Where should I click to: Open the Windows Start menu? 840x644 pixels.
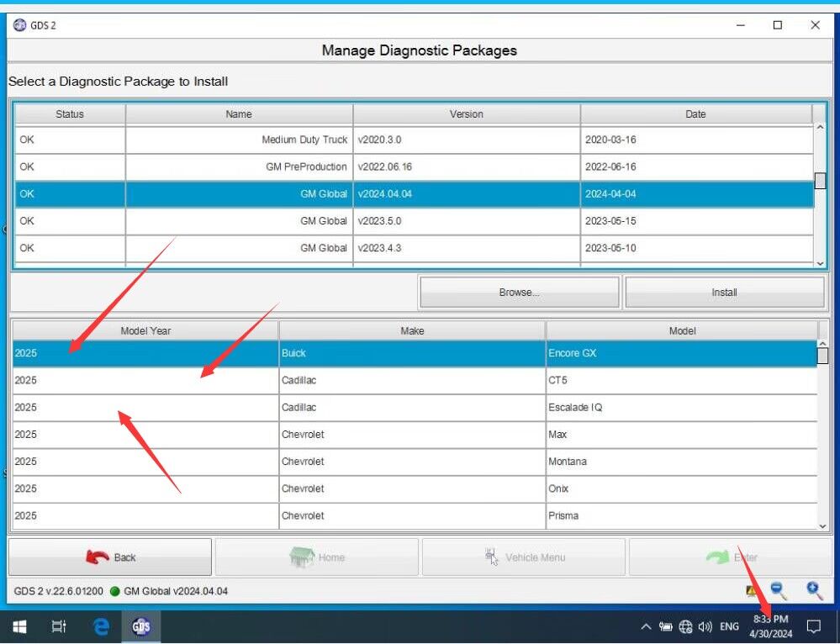[20, 626]
